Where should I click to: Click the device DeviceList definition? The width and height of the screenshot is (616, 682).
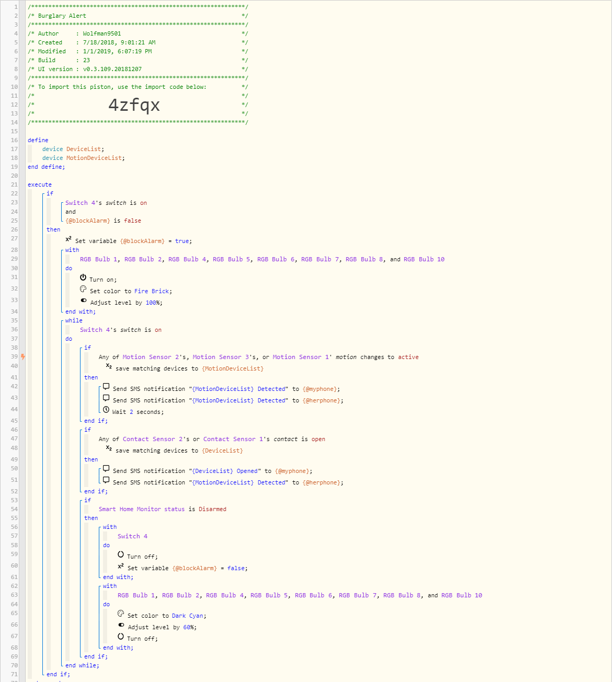pos(73,149)
